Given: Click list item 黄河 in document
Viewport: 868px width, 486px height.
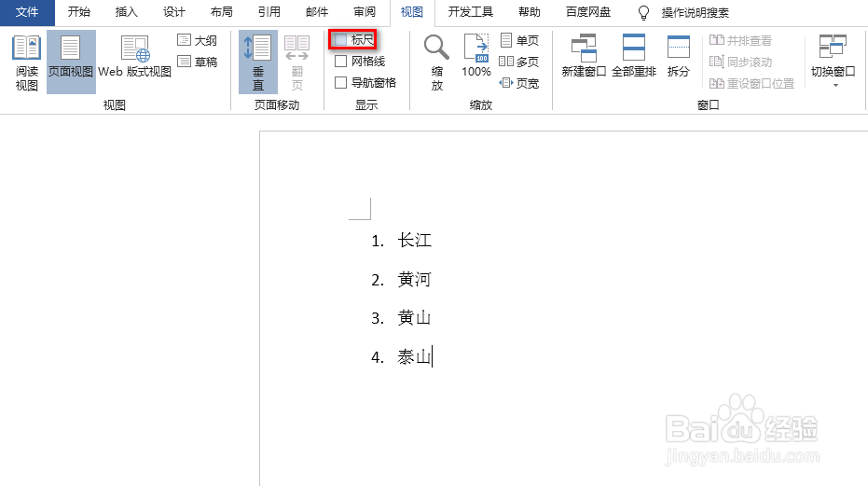Looking at the screenshot, I should tap(414, 279).
